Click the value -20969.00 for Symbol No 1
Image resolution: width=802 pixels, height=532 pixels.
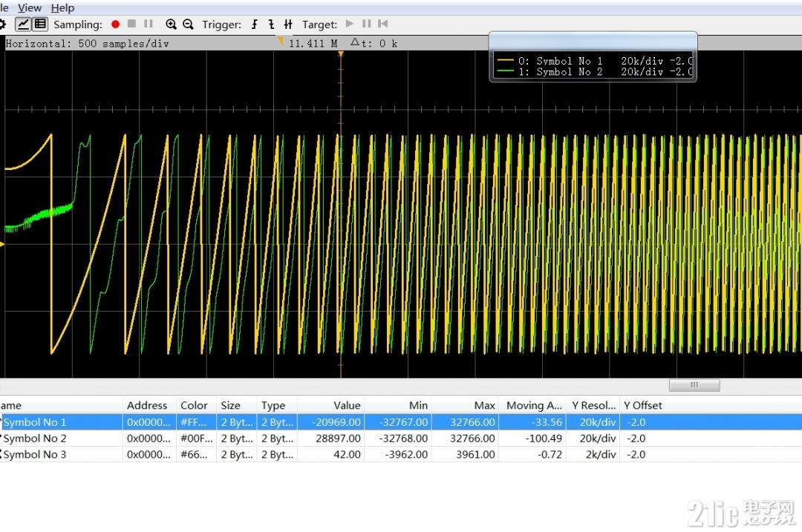336,422
